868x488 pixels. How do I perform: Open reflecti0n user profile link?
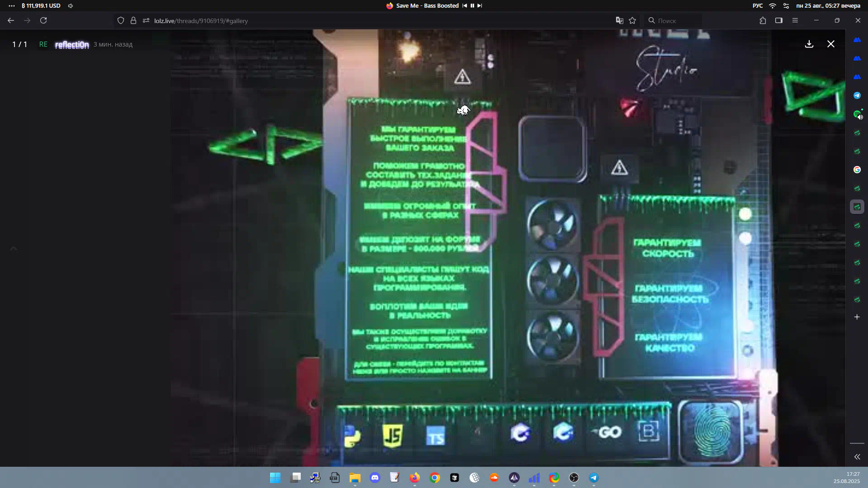[x=72, y=44]
